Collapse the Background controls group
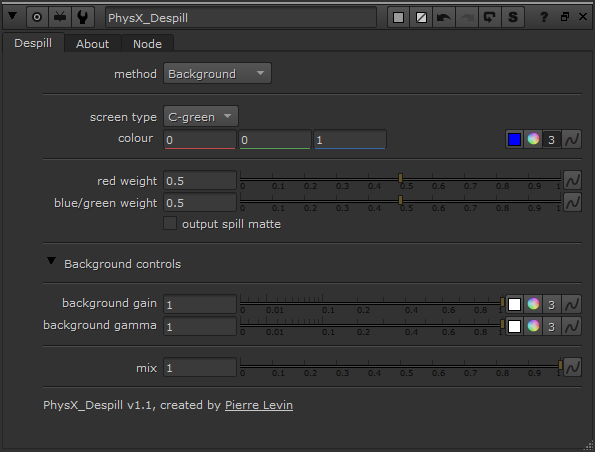This screenshot has height=452, width=595. [x=51, y=261]
